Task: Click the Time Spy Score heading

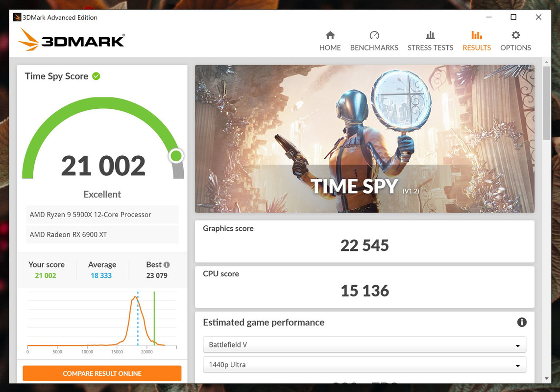Action: click(56, 76)
